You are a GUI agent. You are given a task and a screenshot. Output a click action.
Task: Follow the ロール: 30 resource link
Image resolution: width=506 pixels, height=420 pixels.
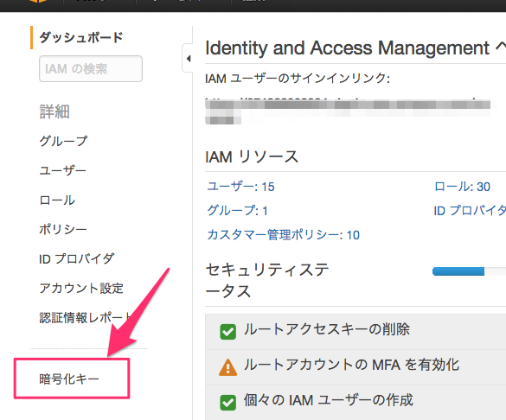[x=462, y=187]
